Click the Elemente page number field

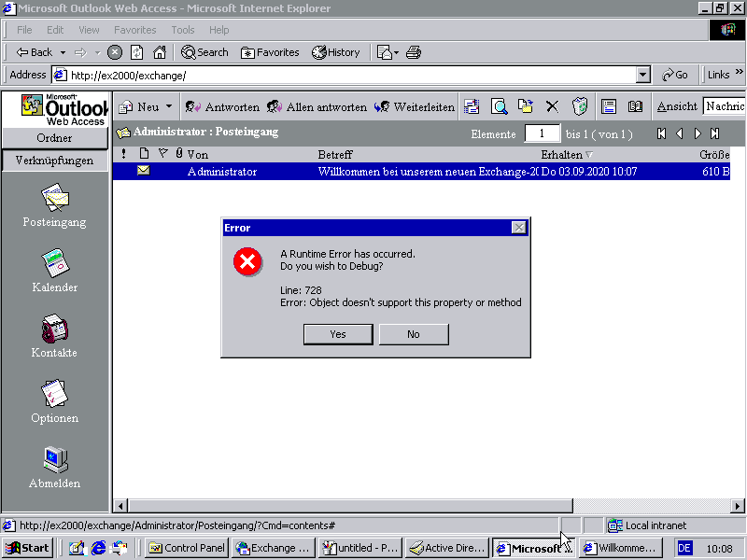(543, 133)
